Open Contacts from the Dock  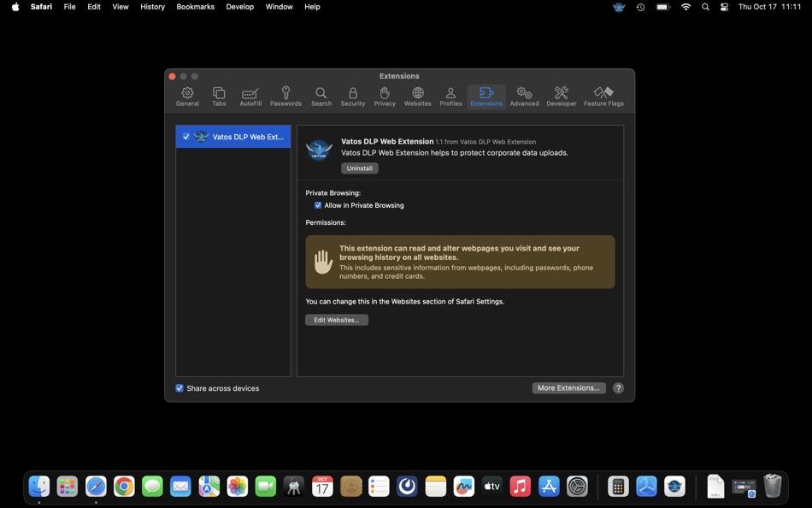350,487
